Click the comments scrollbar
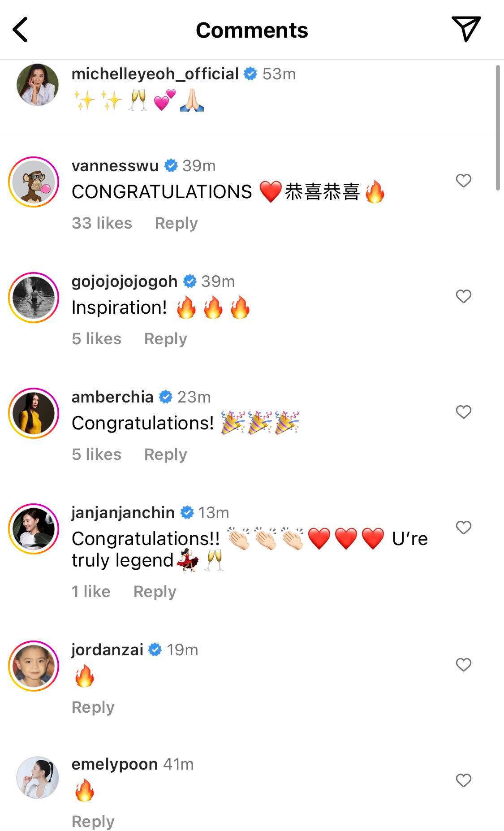Viewport: 504px width, 831px height. point(498,128)
